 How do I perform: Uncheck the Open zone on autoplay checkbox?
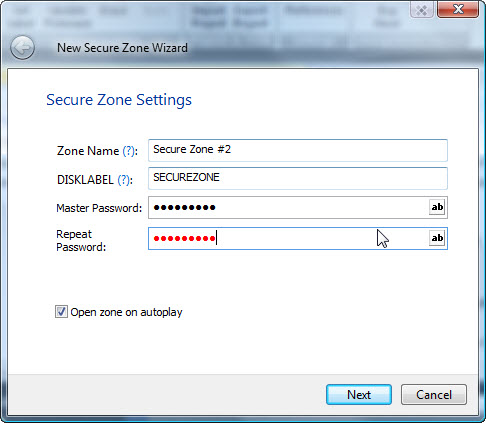click(x=61, y=312)
